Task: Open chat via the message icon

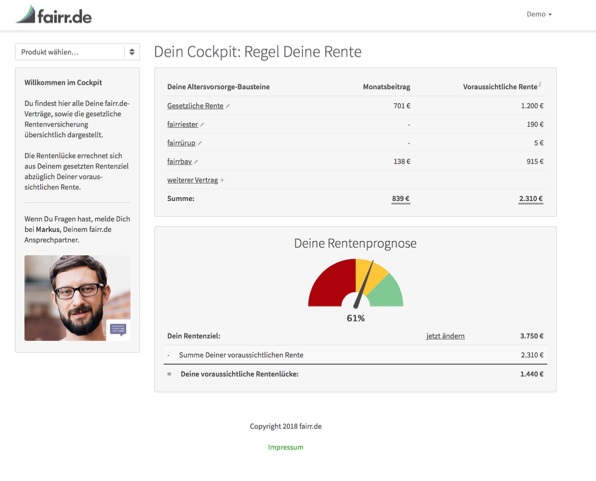Action: point(118,330)
